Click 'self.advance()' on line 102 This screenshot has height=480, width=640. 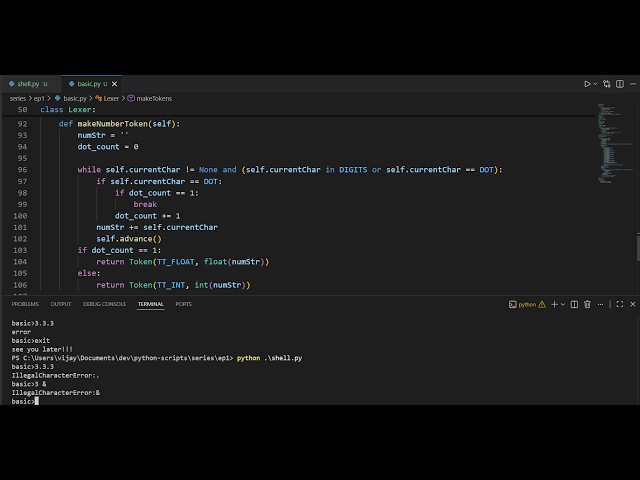tap(129, 239)
